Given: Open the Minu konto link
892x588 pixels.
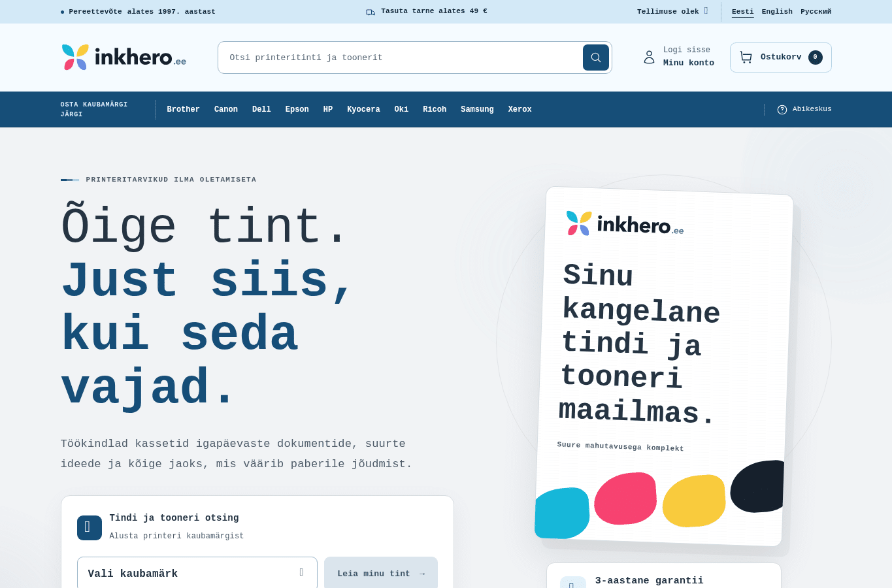Looking at the screenshot, I should [x=689, y=63].
